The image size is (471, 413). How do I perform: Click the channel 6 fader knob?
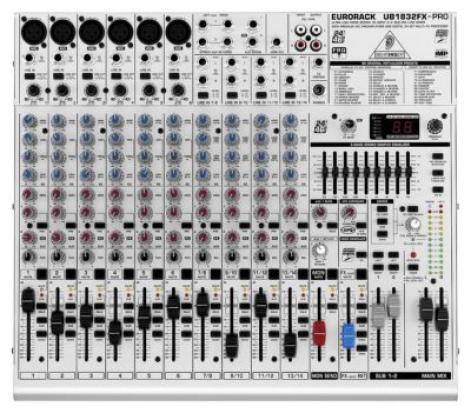(173, 307)
